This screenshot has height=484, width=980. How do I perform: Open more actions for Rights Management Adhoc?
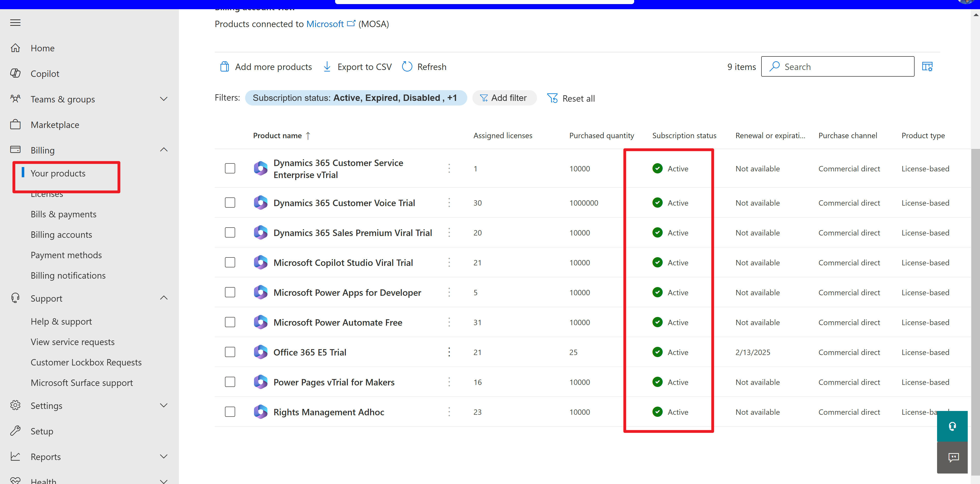tap(449, 412)
